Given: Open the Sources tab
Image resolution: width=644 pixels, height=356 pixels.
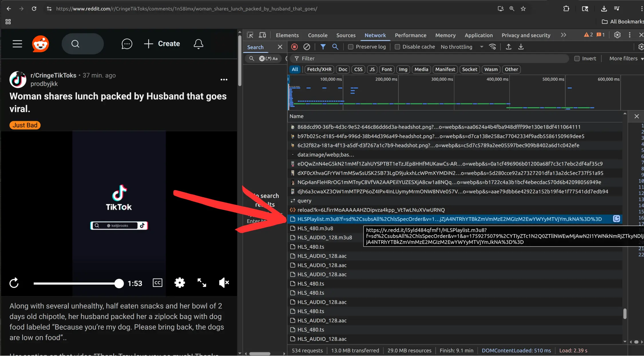Looking at the screenshot, I should tap(346, 35).
